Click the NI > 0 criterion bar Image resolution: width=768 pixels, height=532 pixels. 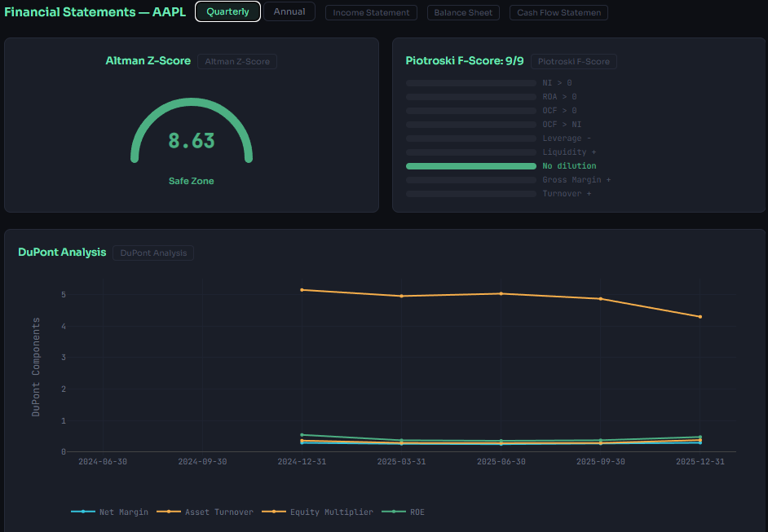[x=470, y=82]
